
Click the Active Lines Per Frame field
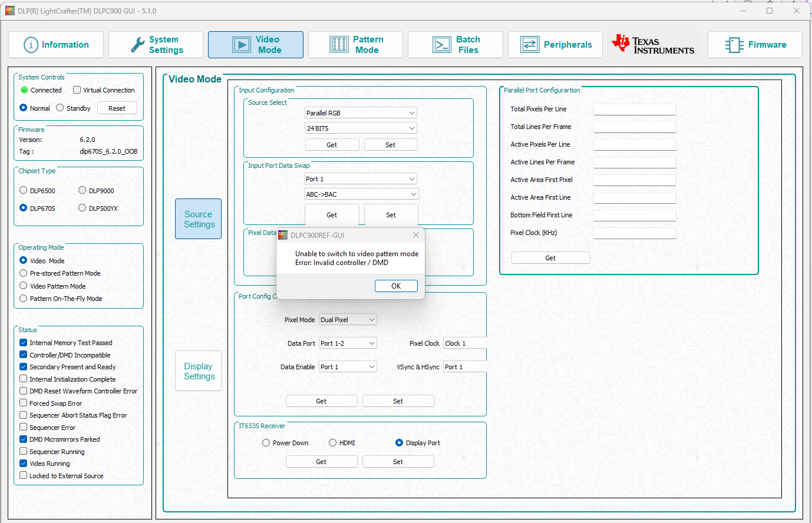click(635, 163)
